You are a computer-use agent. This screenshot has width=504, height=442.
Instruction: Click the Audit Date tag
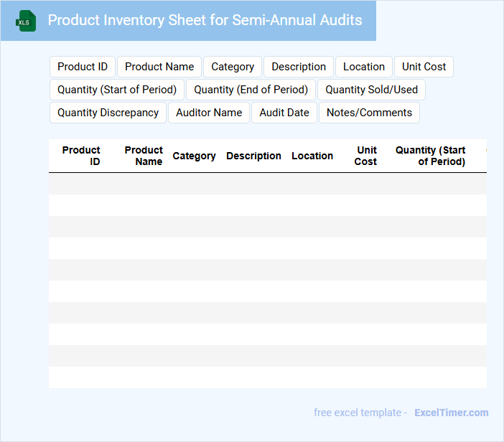(x=284, y=113)
